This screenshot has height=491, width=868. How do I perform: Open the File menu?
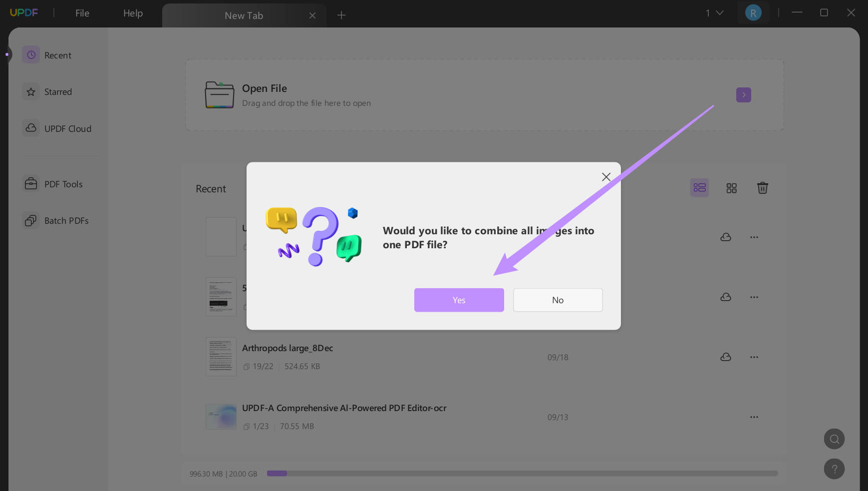click(x=81, y=13)
